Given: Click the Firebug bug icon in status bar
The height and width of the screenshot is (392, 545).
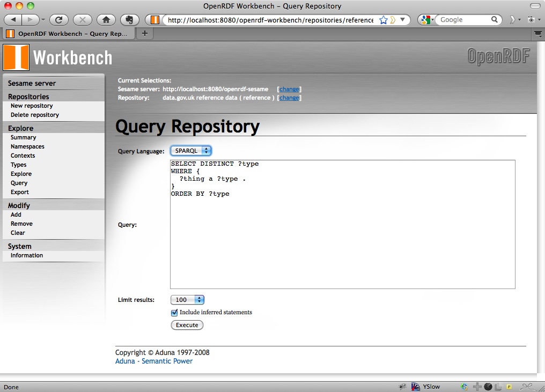Looking at the screenshot, I should [402, 387].
